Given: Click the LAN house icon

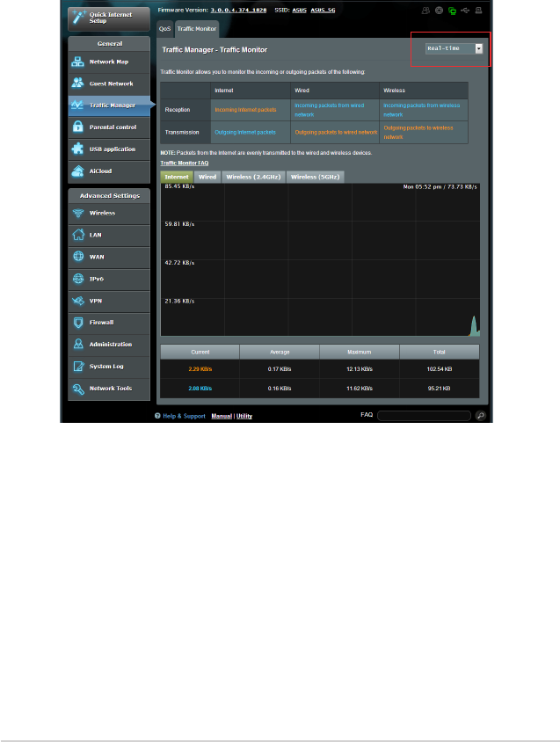Looking at the screenshot, I should [x=78, y=235].
